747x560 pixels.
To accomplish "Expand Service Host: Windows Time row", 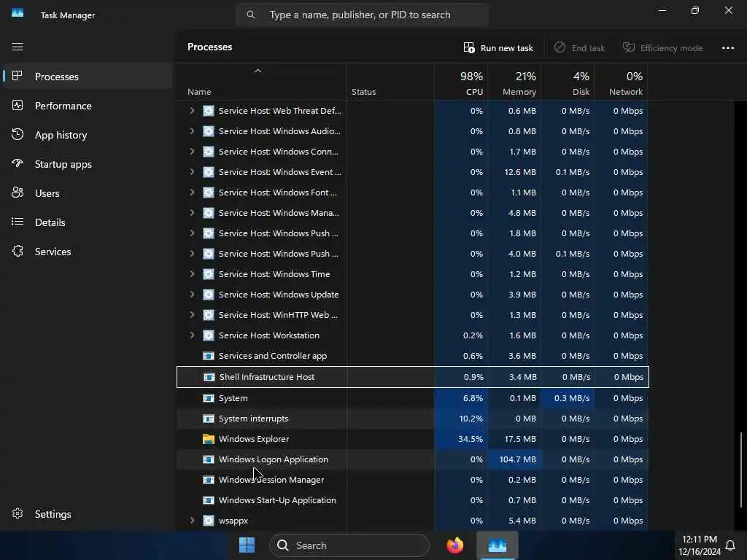I will coord(192,274).
